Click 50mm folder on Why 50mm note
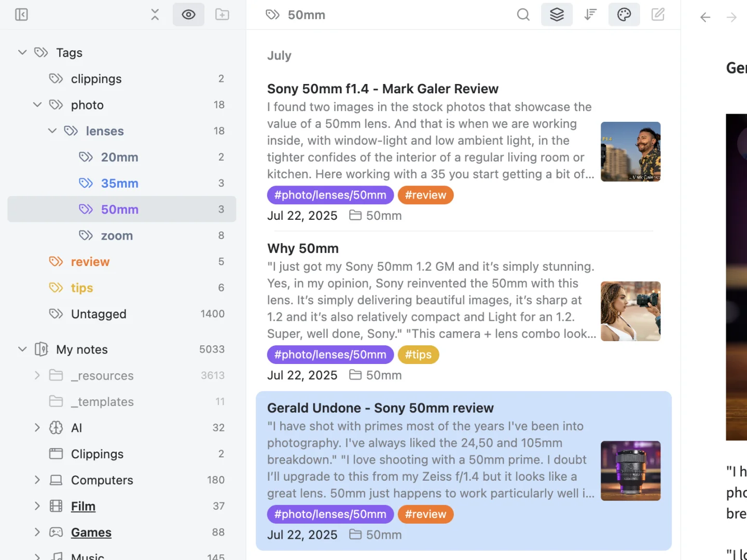This screenshot has height=560, width=747. [x=376, y=375]
